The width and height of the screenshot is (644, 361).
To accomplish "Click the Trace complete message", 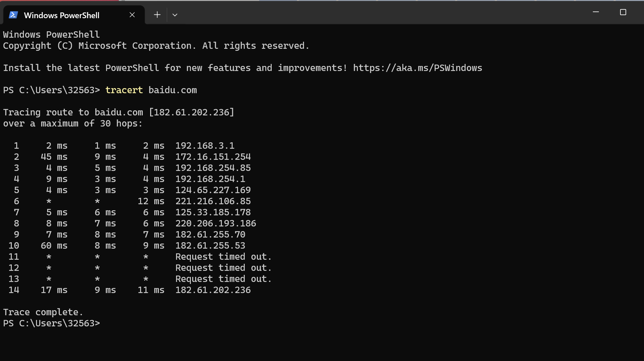I will coord(43,312).
